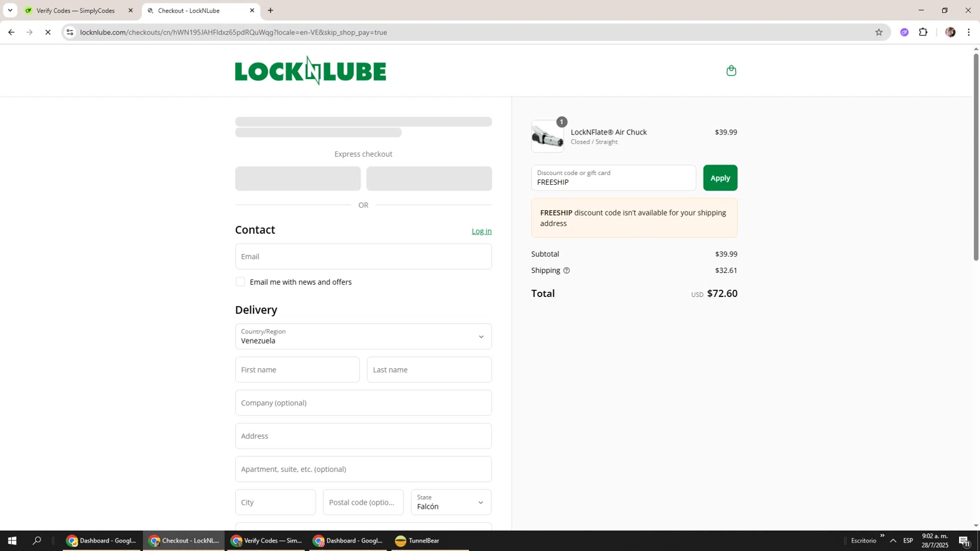Image resolution: width=980 pixels, height=551 pixels.
Task: Click the Shipping amount $32.61
Action: click(726, 270)
